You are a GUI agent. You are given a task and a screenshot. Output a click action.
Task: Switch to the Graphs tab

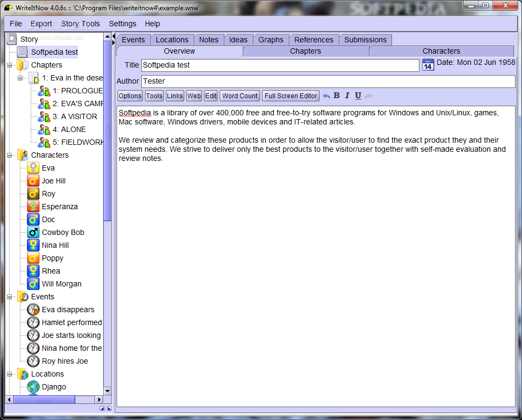[x=271, y=40]
